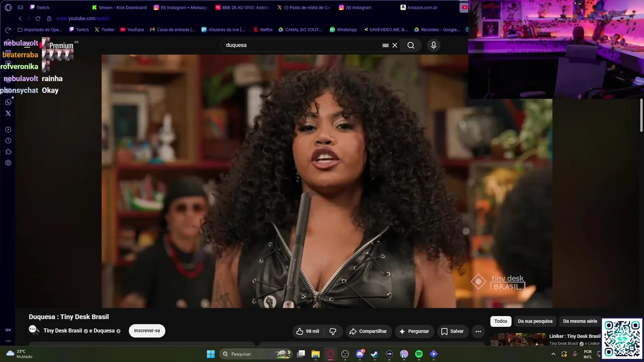This screenshot has width=644, height=362.
Task: Dislike the video
Action: click(333, 331)
